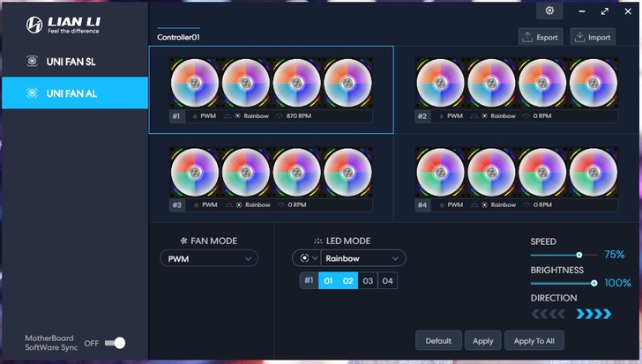Switch to UNI FAN SL section

click(75, 62)
